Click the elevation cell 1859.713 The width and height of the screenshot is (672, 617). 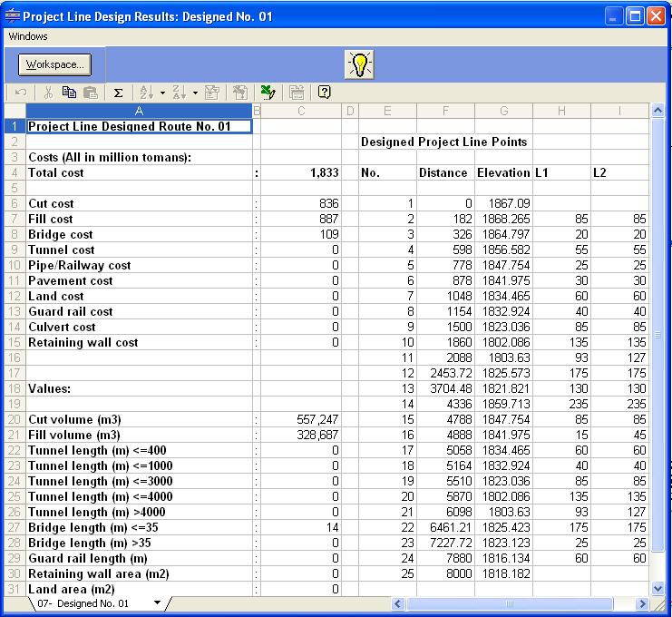(503, 405)
